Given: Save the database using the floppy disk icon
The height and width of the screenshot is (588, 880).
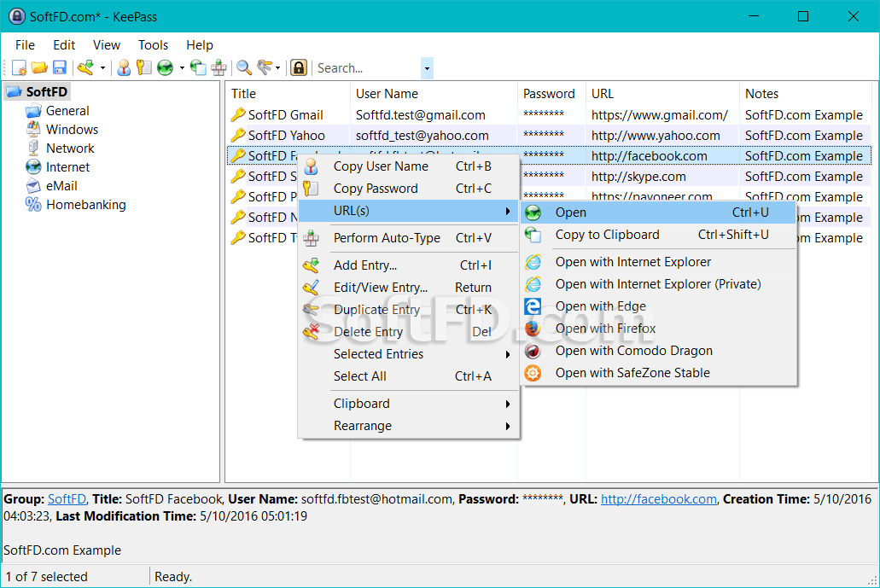Looking at the screenshot, I should point(60,68).
